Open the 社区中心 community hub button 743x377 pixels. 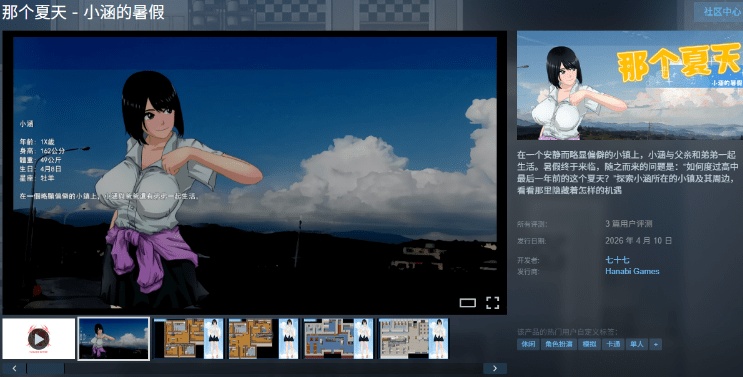(x=719, y=12)
